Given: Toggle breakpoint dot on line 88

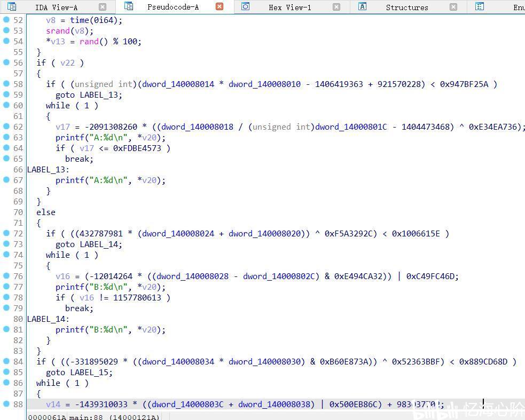Looking at the screenshot, I should 6,404.
